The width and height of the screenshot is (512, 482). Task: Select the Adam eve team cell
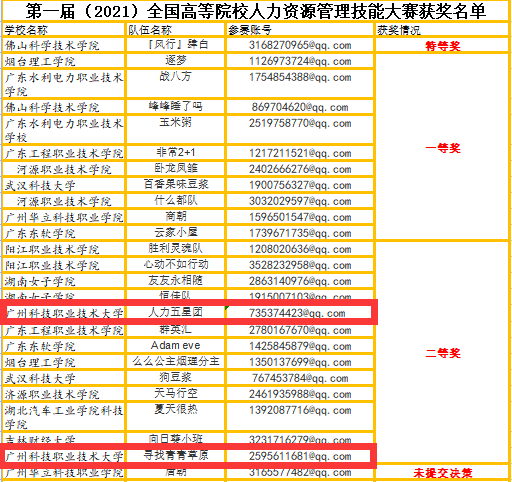tap(176, 346)
